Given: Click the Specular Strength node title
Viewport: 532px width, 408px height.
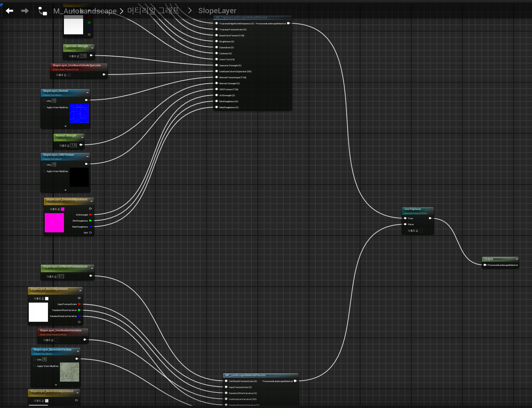Looking at the screenshot, I should click(76, 46).
